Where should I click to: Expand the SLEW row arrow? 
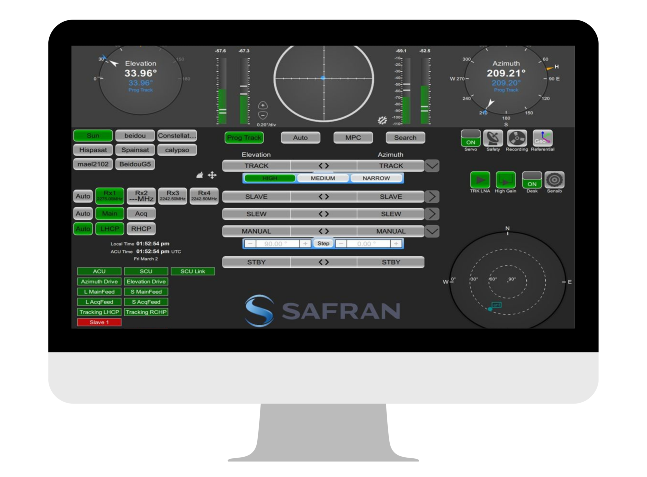tap(432, 214)
